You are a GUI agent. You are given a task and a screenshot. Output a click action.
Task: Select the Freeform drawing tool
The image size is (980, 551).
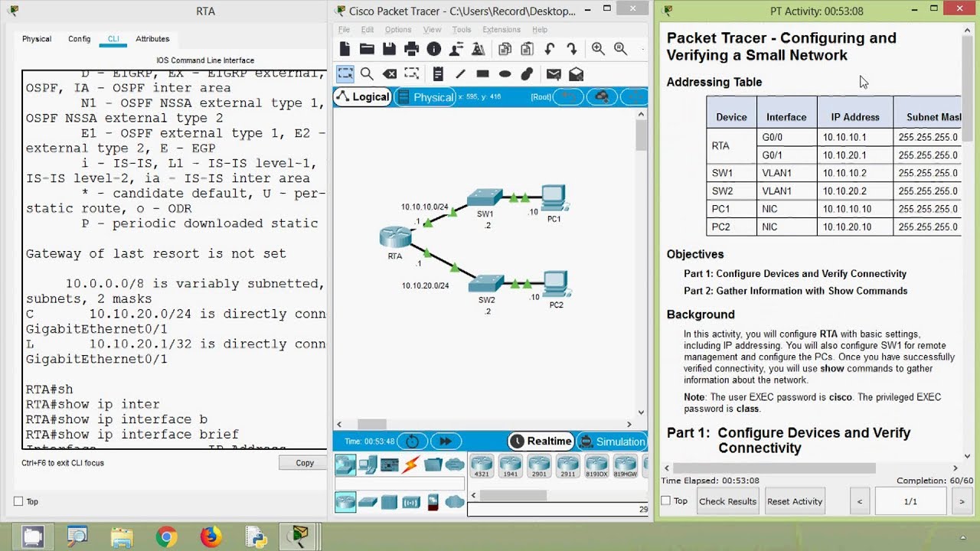[x=527, y=74]
